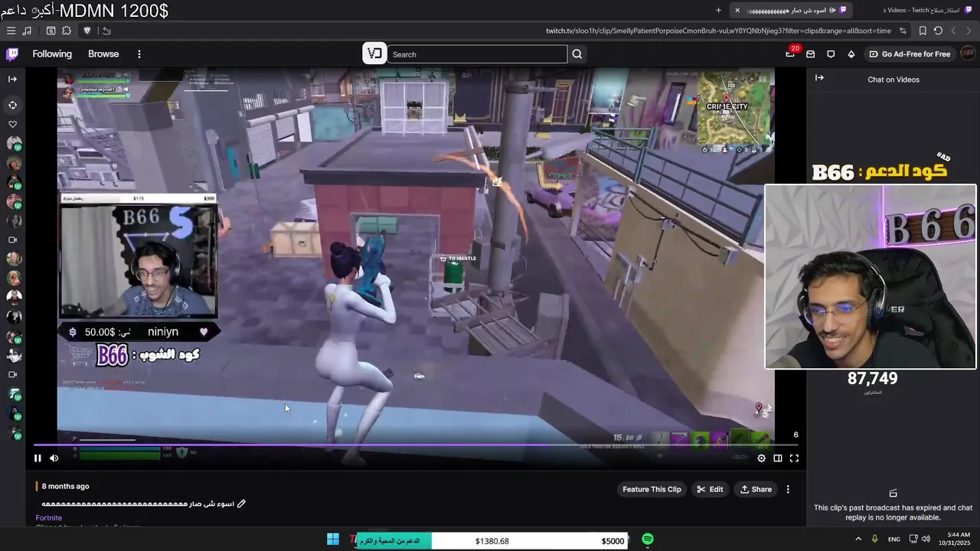The width and height of the screenshot is (980, 551).
Task: Click the Share clip button
Action: coord(756,489)
